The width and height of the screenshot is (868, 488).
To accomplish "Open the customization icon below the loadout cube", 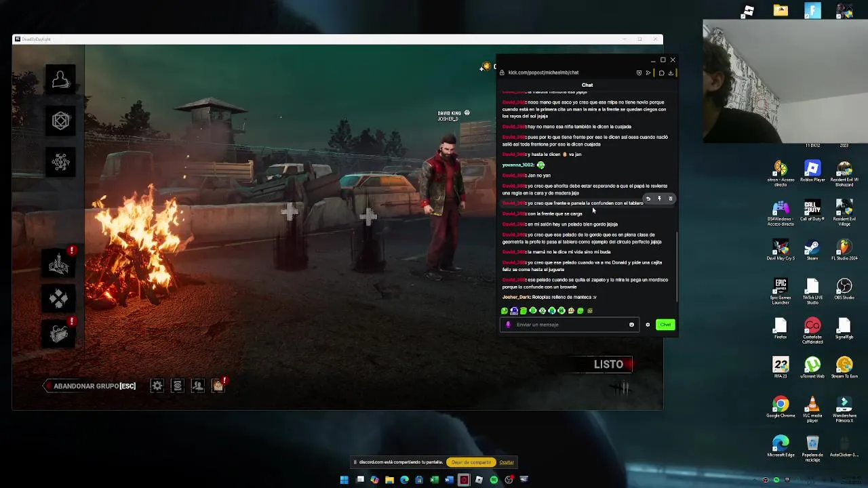I will 60,162.
